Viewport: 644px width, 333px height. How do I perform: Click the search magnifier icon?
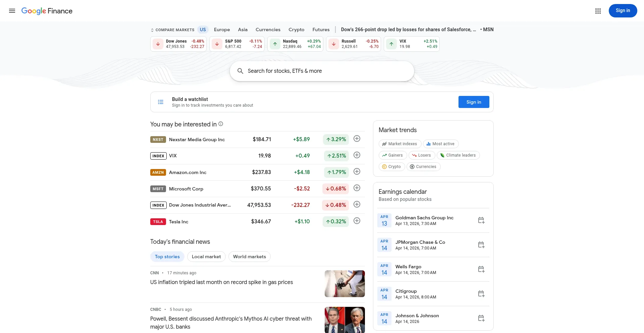click(x=240, y=71)
